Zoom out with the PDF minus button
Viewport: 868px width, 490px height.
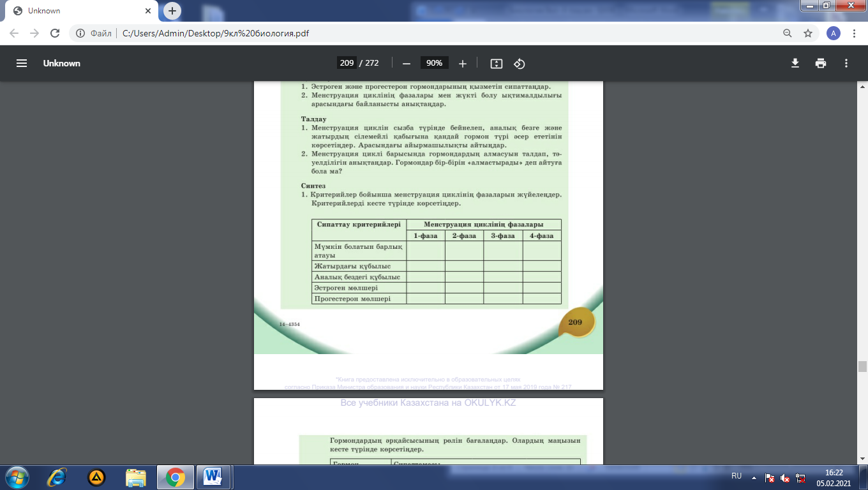click(x=406, y=63)
